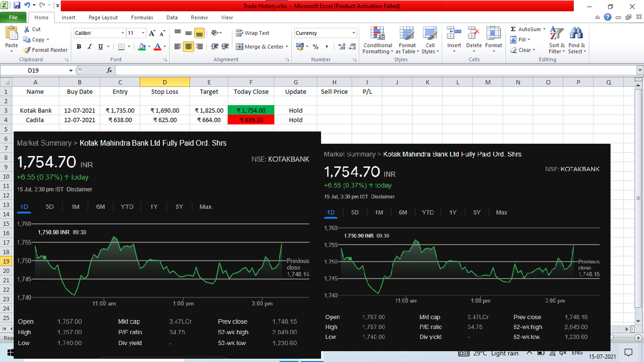Click Decrease Decimal

[x=352, y=47]
